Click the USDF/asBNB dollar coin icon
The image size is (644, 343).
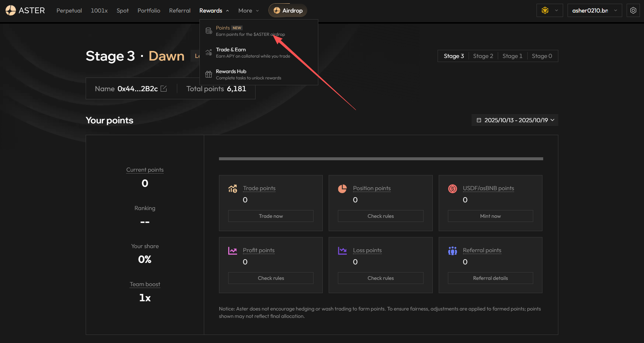[x=452, y=189]
